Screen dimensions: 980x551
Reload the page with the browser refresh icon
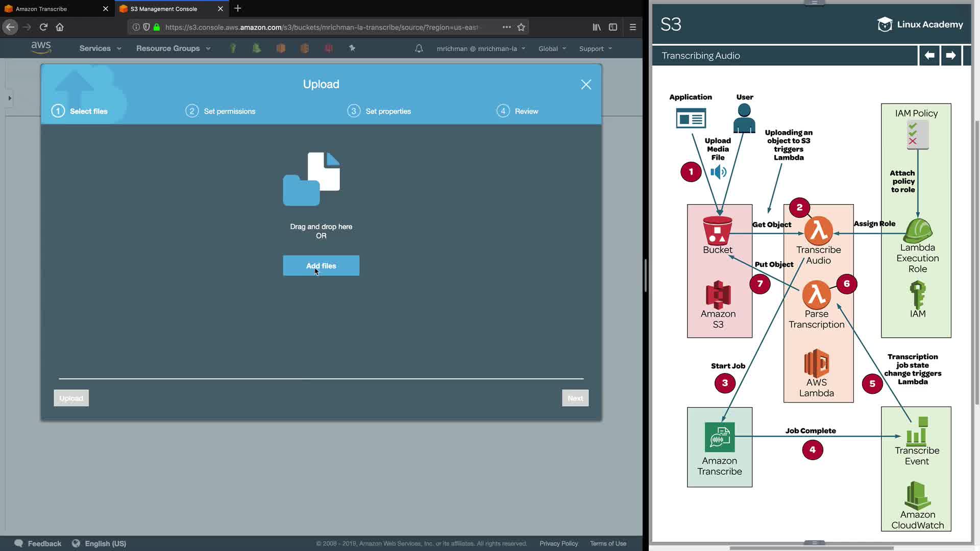click(x=43, y=27)
